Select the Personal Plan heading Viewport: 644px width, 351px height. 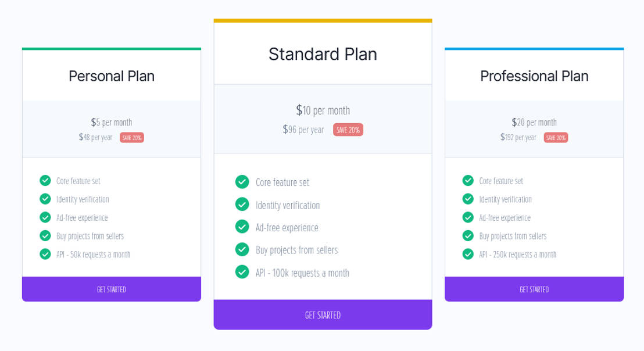point(111,76)
